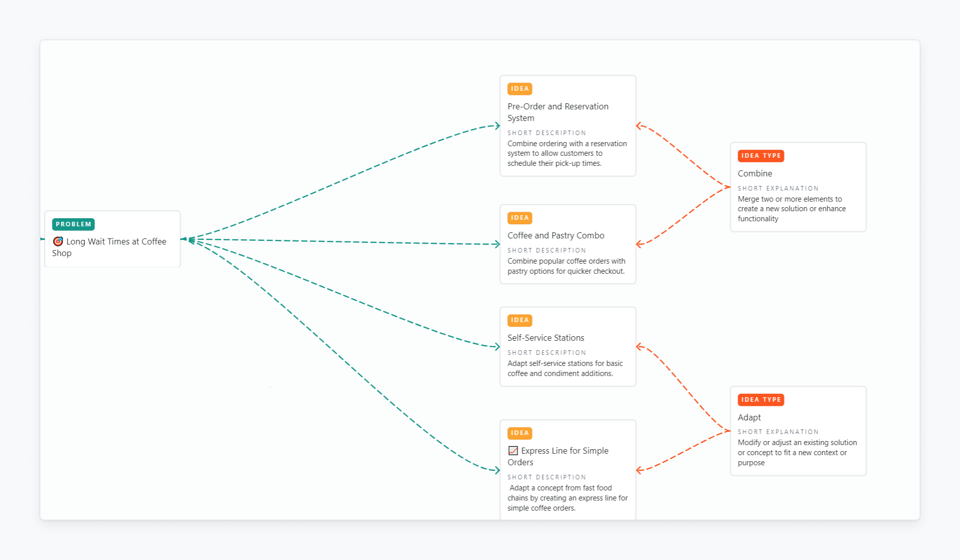Select the Adapt idea type title
Screen dimensions: 960x560
[749, 417]
